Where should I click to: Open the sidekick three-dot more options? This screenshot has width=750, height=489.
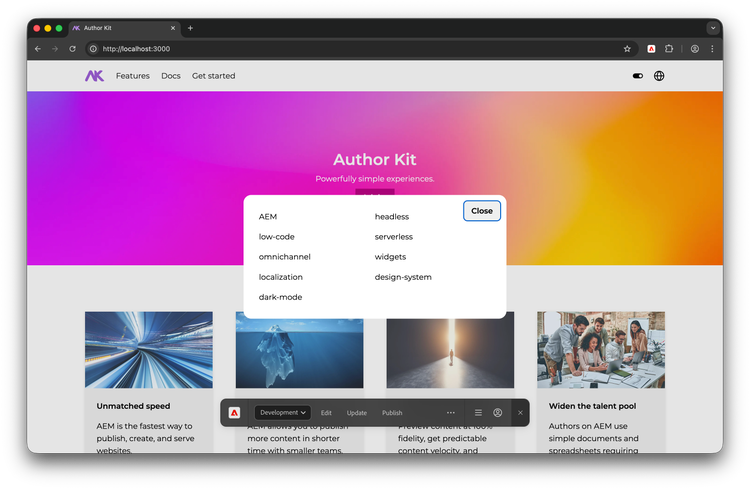click(x=451, y=412)
